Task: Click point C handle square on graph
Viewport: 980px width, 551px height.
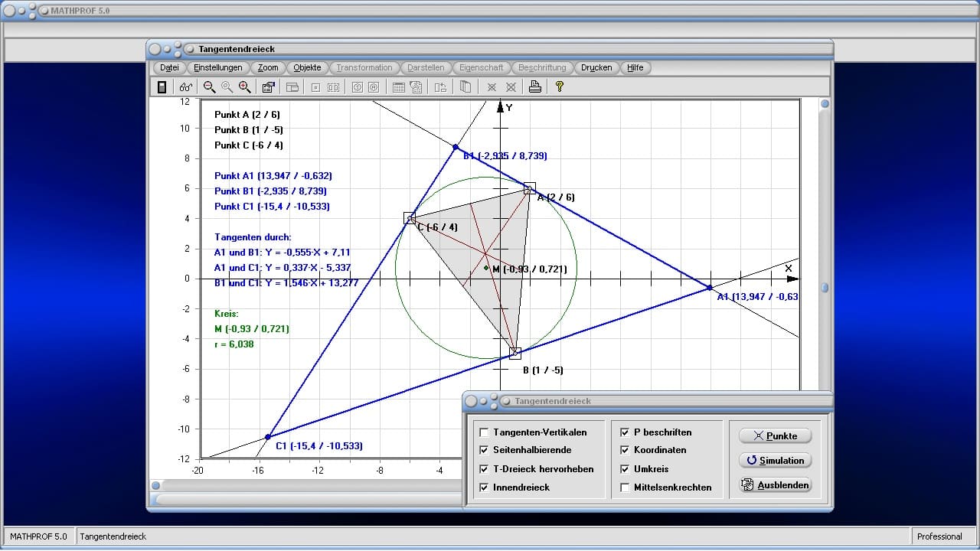Action: pyautogui.click(x=410, y=218)
